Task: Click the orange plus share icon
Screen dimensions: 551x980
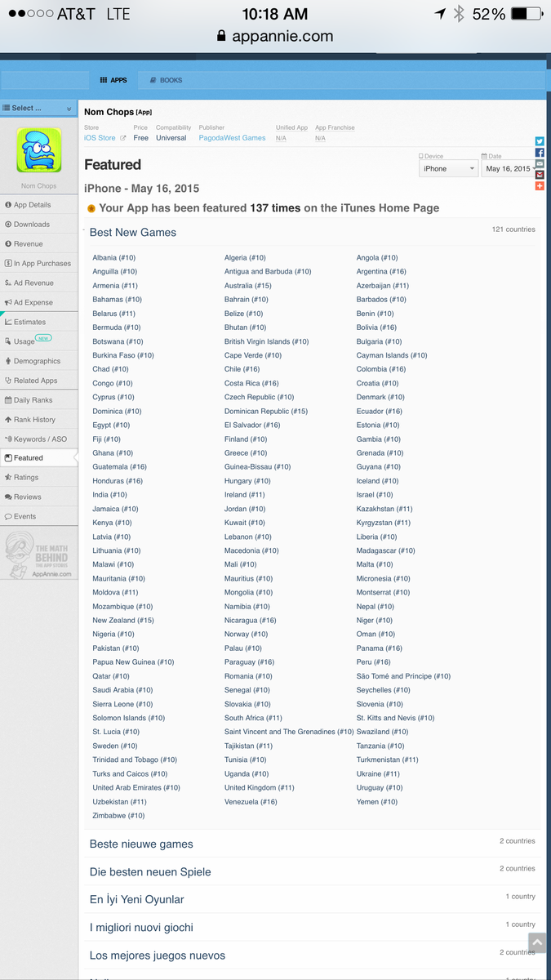Action: coord(540,186)
